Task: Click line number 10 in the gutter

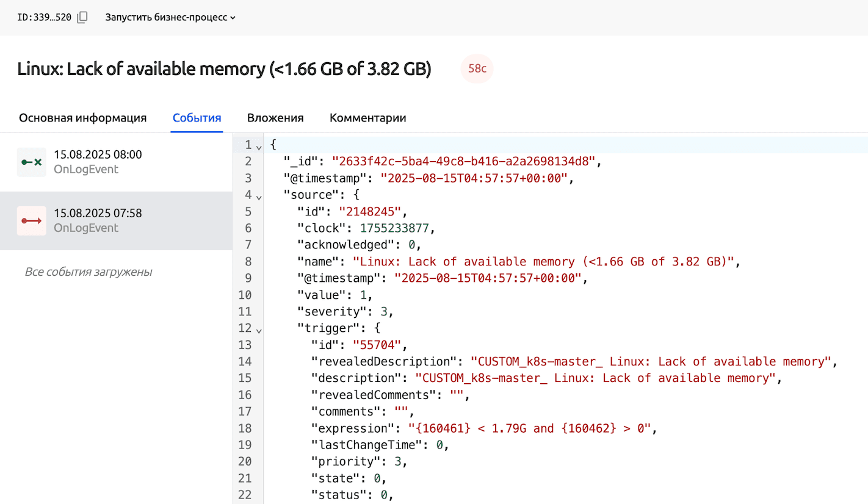Action: point(244,295)
